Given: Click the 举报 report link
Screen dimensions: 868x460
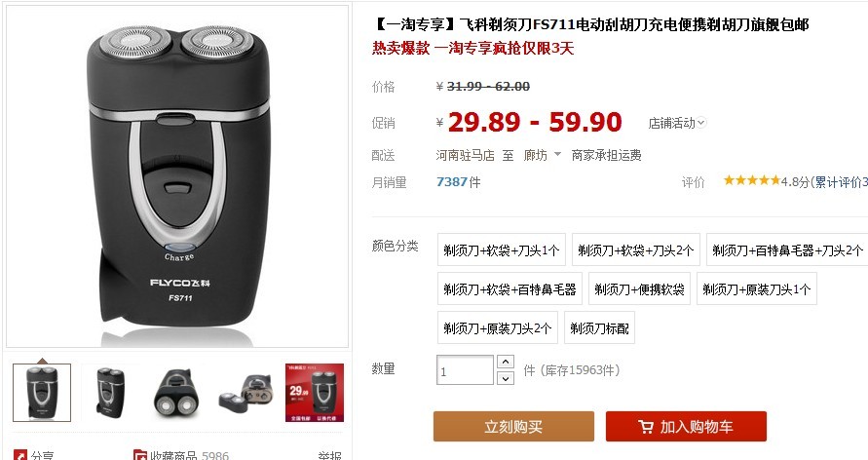Looking at the screenshot, I should (329, 455).
